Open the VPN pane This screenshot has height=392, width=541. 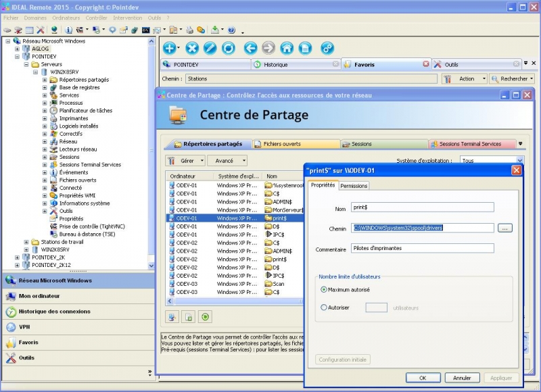click(x=78, y=327)
